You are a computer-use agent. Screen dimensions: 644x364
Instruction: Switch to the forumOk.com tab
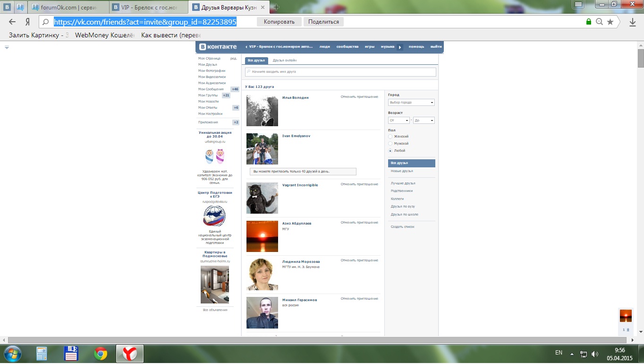(68, 8)
